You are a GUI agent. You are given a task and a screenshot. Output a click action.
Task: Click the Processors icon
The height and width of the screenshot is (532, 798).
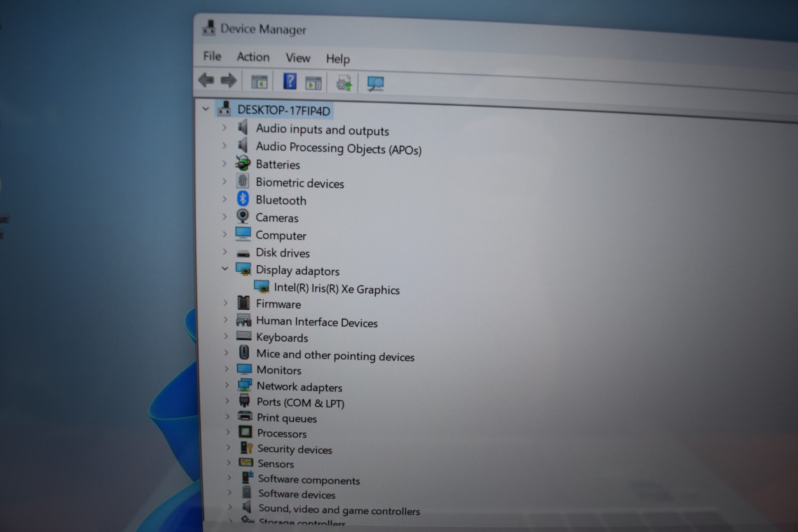point(245,432)
